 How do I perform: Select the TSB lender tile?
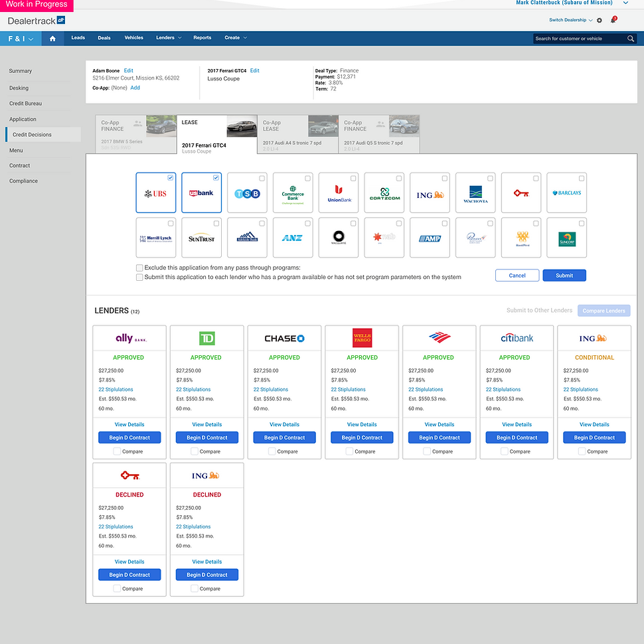tap(247, 193)
